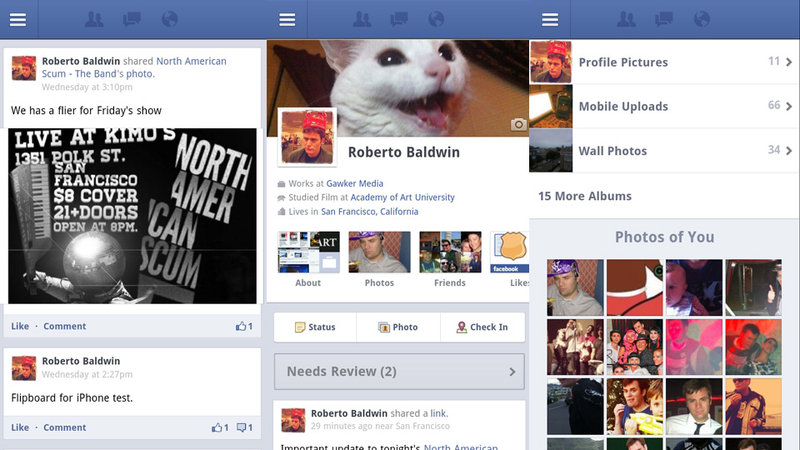Open the Profile Pictures album chevron
This screenshot has width=800, height=450.
(x=789, y=62)
